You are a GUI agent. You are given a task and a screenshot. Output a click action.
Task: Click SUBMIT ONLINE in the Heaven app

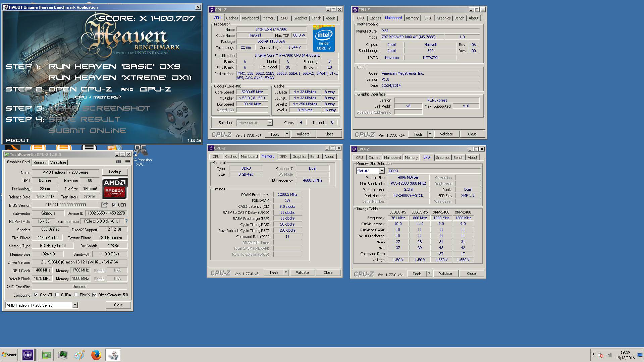pyautogui.click(x=88, y=131)
